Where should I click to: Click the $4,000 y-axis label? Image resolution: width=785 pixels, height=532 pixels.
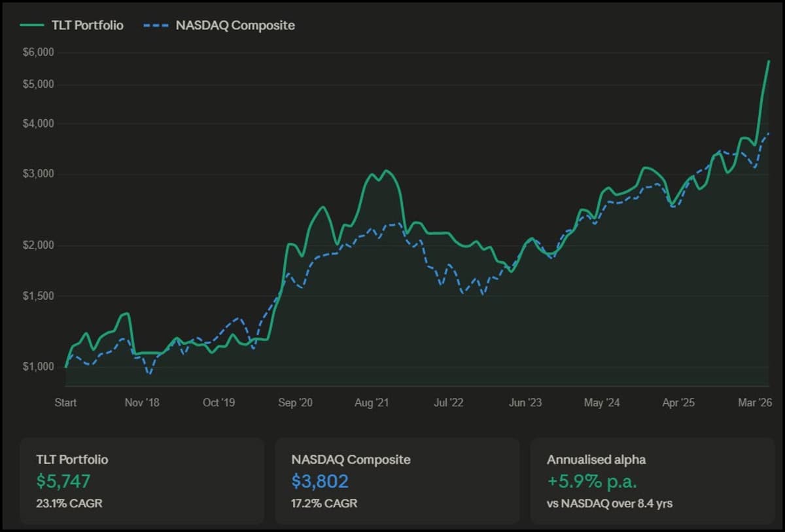click(40, 124)
